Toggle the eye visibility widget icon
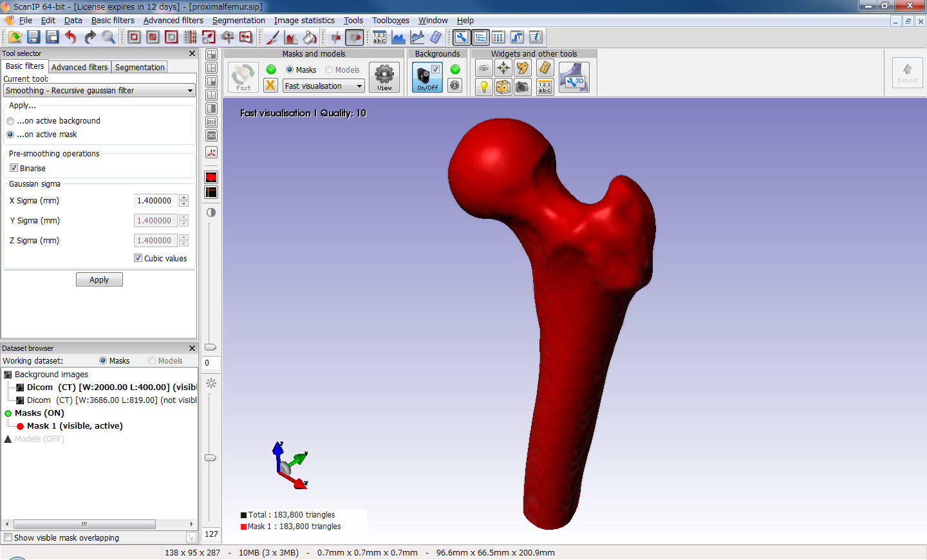This screenshot has height=560, width=927. tap(484, 68)
